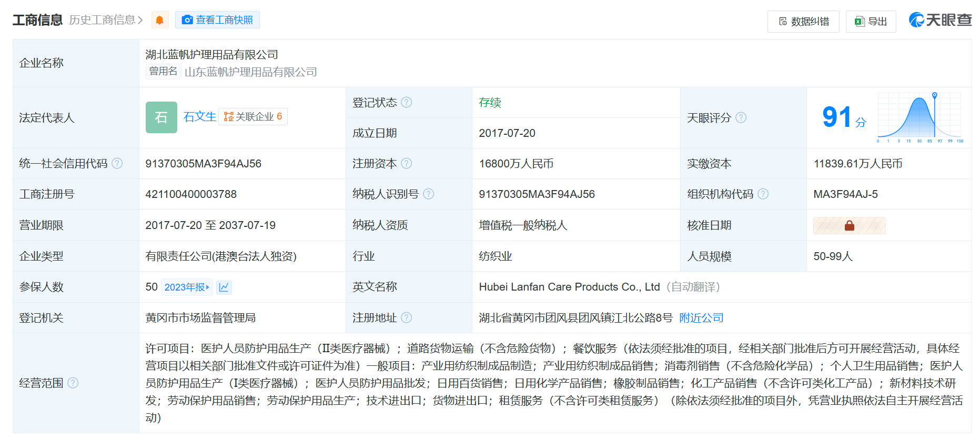This screenshot has width=980, height=438.
Task: Click the 曾用名 tag
Action: pos(164,72)
